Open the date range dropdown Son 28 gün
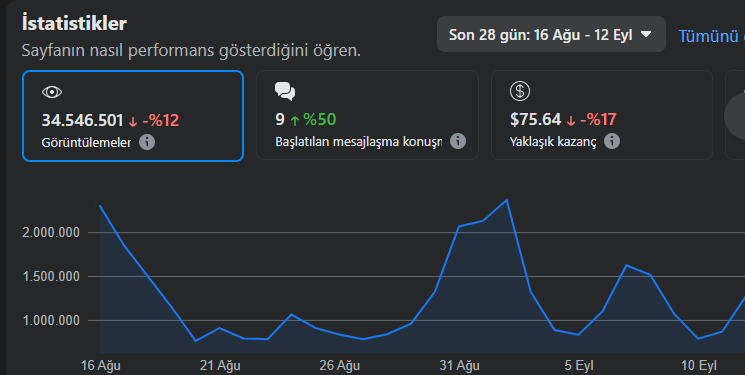This screenshot has width=745, height=375. coord(551,34)
